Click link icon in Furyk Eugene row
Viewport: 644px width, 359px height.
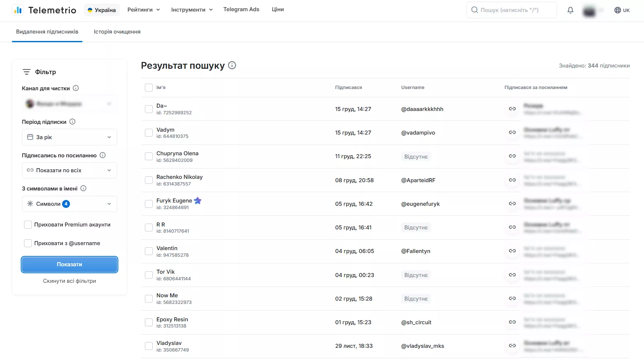click(512, 204)
